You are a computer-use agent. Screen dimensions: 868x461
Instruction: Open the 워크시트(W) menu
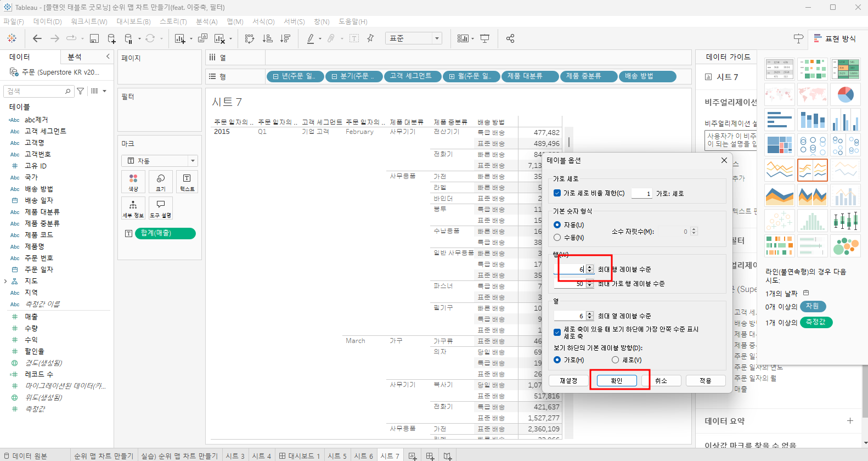click(x=89, y=21)
